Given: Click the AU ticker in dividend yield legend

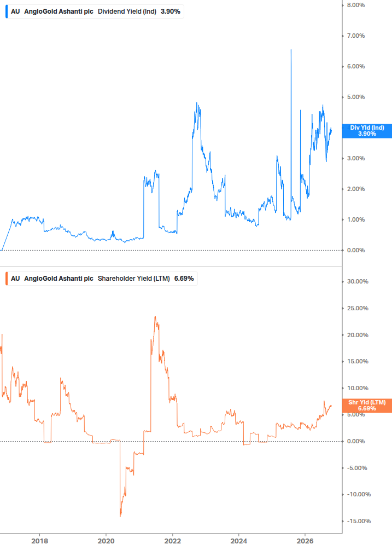Looking at the screenshot, I should [15, 11].
